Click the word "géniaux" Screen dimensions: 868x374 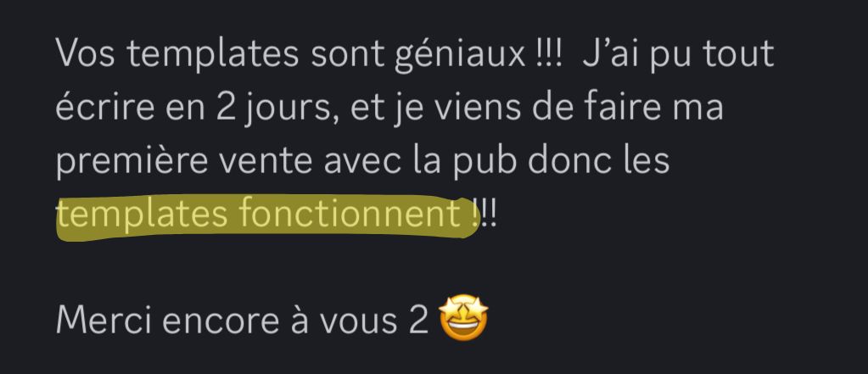pos(460,55)
